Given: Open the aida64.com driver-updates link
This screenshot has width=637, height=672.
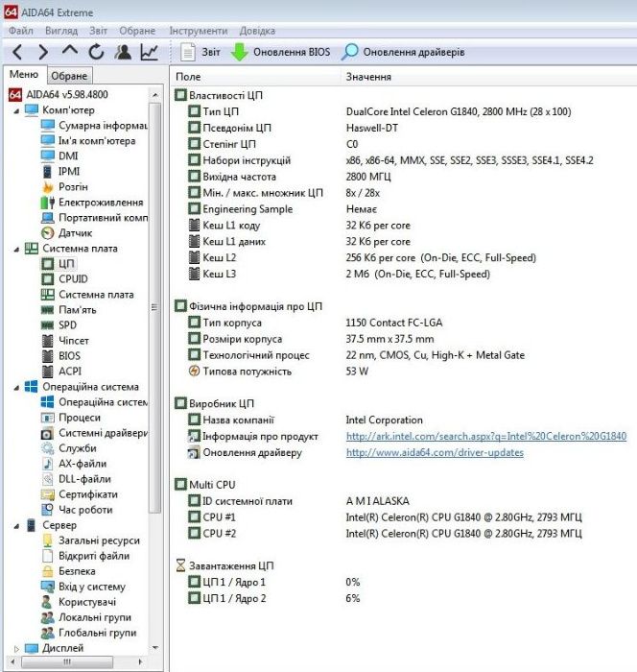Looking at the screenshot, I should point(435,452).
